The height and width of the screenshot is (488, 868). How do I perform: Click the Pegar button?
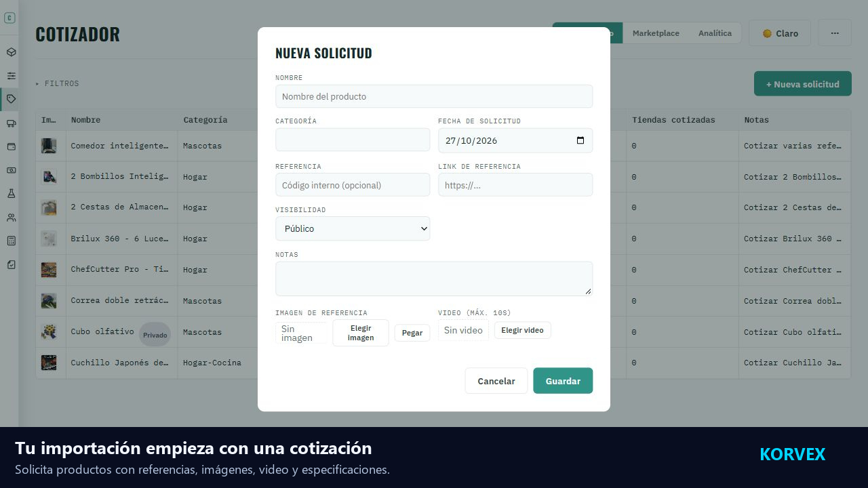pos(412,333)
